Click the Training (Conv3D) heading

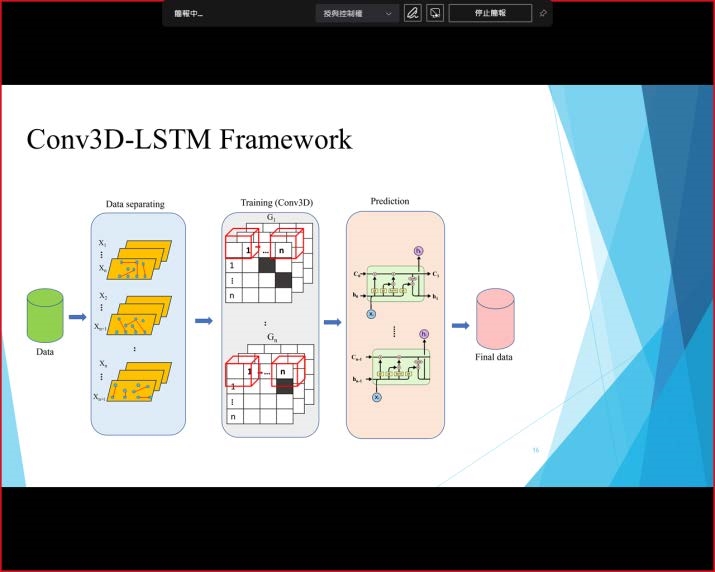[x=277, y=203]
